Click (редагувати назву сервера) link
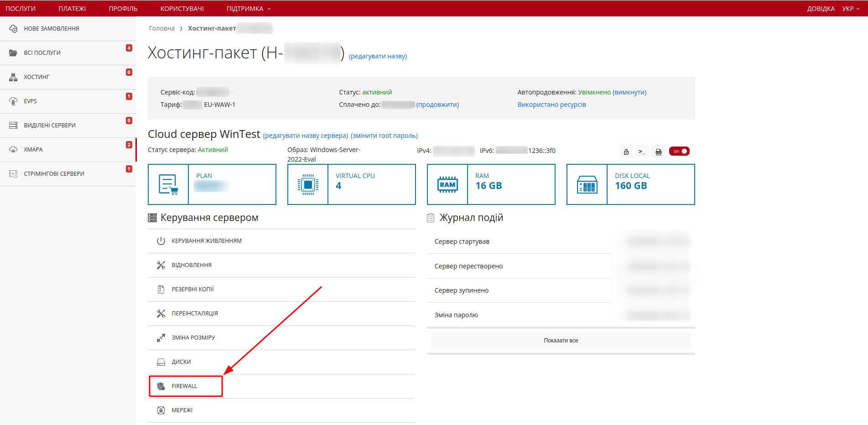The width and height of the screenshot is (868, 425). (x=306, y=136)
